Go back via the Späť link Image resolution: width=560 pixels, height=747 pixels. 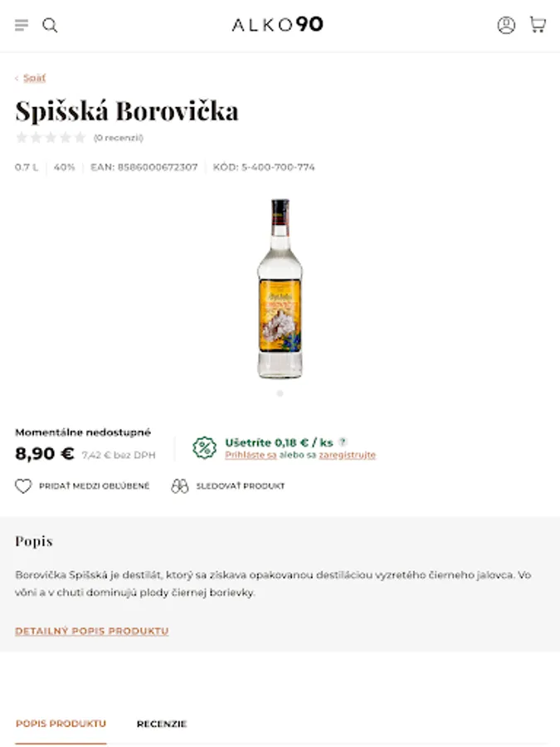click(34, 78)
